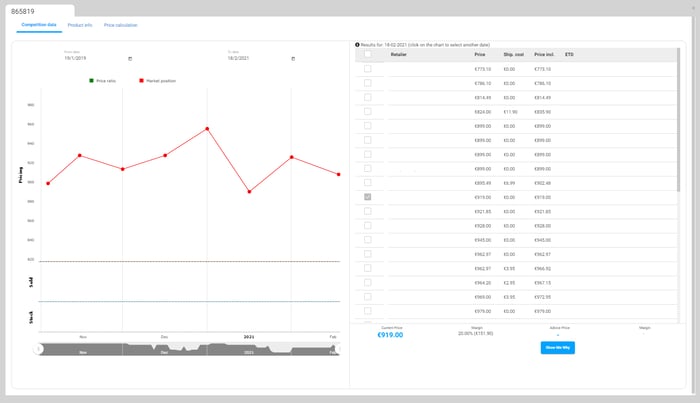Click the results table vertical scrollbar
700x403 pixels.
click(679, 120)
